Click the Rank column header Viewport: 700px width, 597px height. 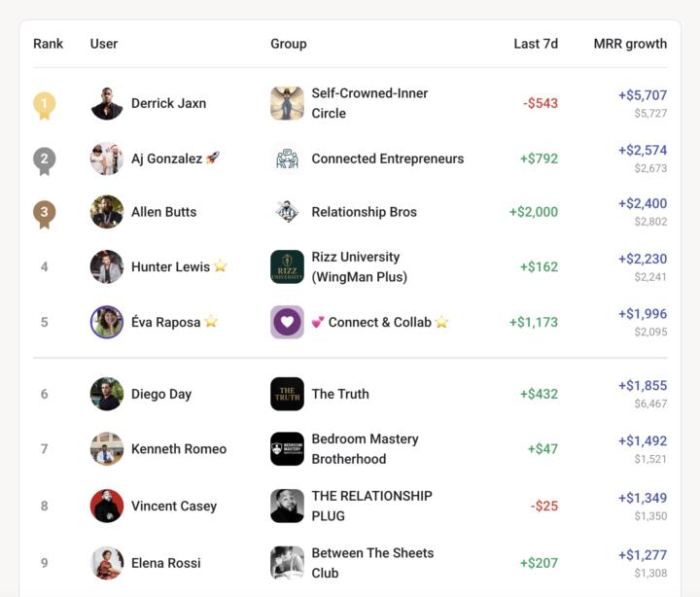(48, 44)
